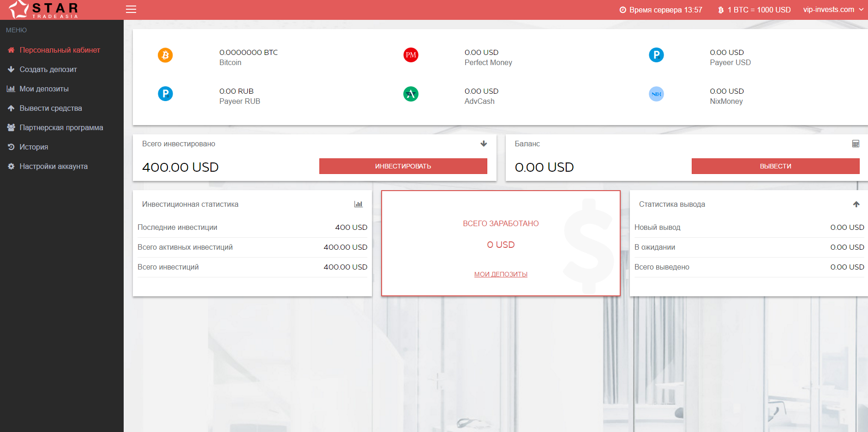The height and width of the screenshot is (432, 868).
Task: Select История in the left menu
Action: [x=34, y=147]
